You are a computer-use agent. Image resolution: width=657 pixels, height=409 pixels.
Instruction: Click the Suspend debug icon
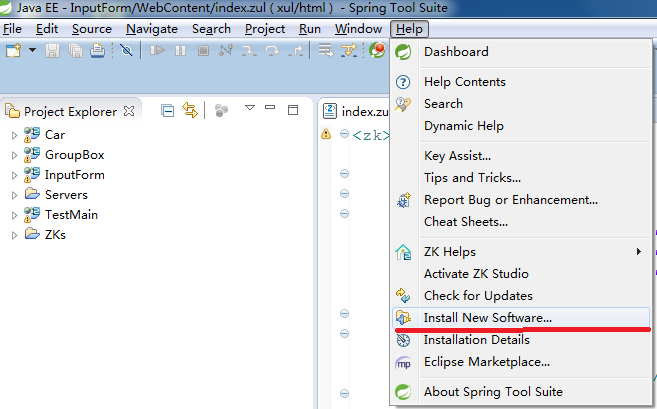(x=181, y=51)
